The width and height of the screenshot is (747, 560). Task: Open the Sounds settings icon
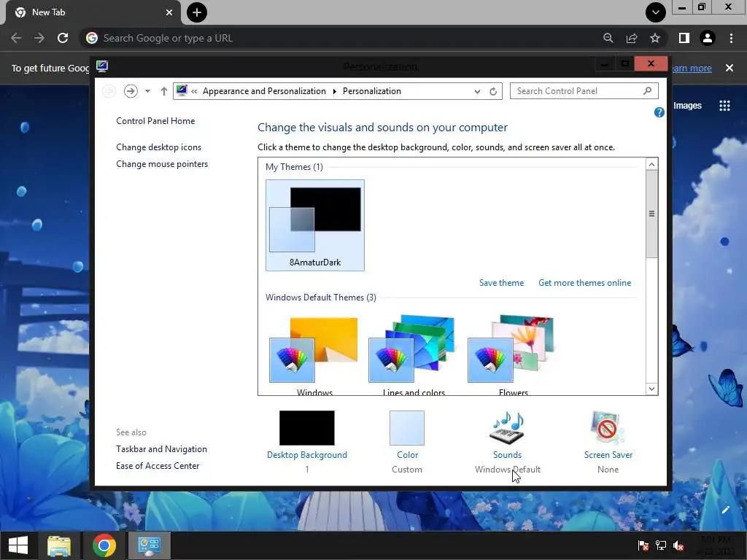tap(508, 427)
